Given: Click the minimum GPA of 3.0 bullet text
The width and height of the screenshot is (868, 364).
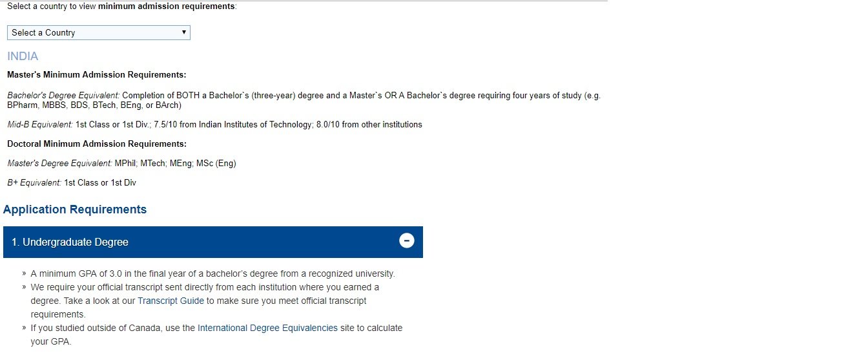Looking at the screenshot, I should [x=212, y=273].
